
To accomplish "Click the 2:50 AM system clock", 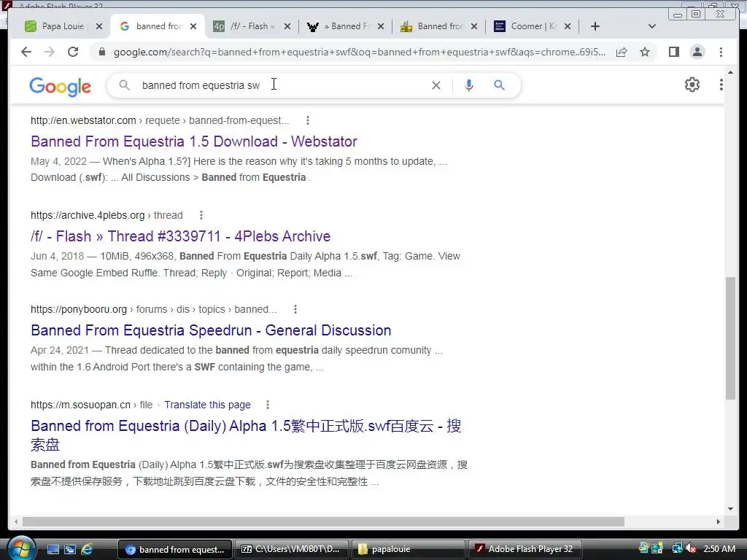I will tap(719, 548).
